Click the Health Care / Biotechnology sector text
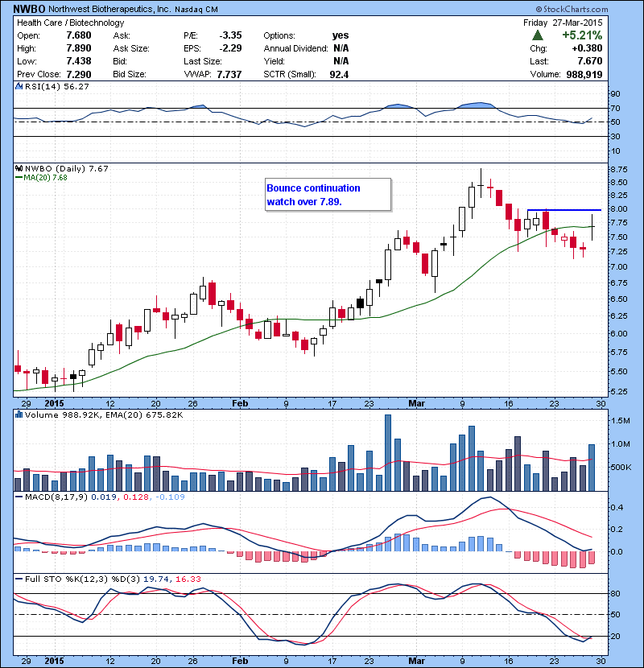The height and width of the screenshot is (668, 644). [71, 23]
